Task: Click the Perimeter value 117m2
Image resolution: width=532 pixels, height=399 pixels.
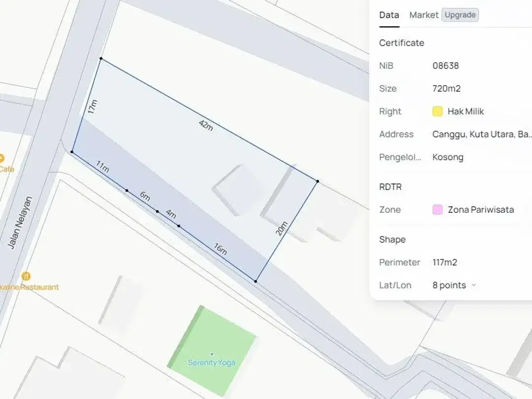Action: (445, 262)
